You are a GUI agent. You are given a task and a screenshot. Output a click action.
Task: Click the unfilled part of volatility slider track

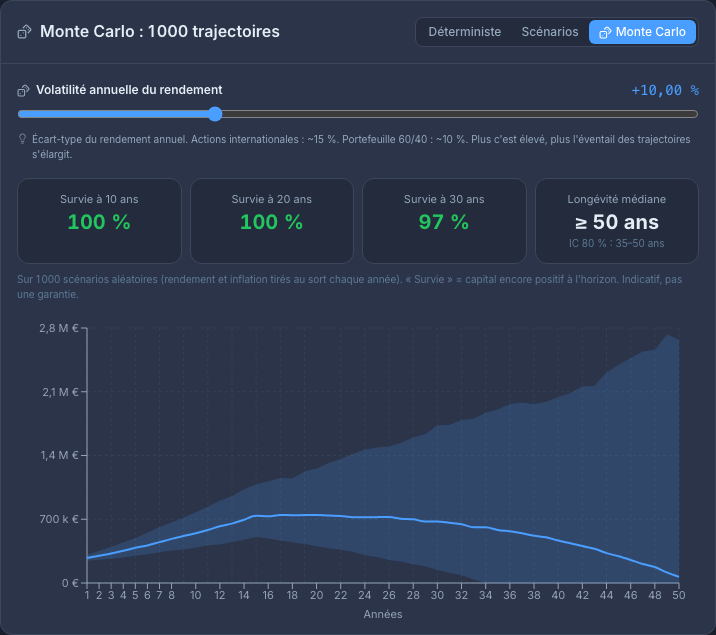[460, 114]
